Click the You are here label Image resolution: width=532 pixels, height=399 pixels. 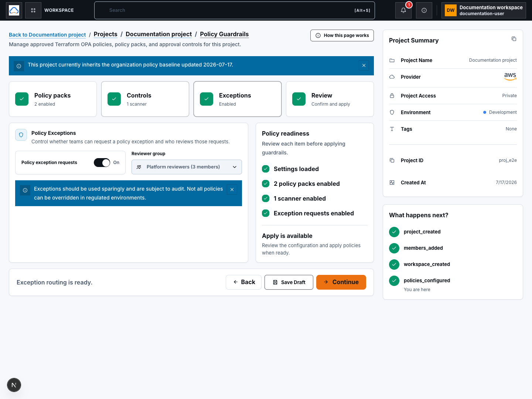click(x=417, y=290)
